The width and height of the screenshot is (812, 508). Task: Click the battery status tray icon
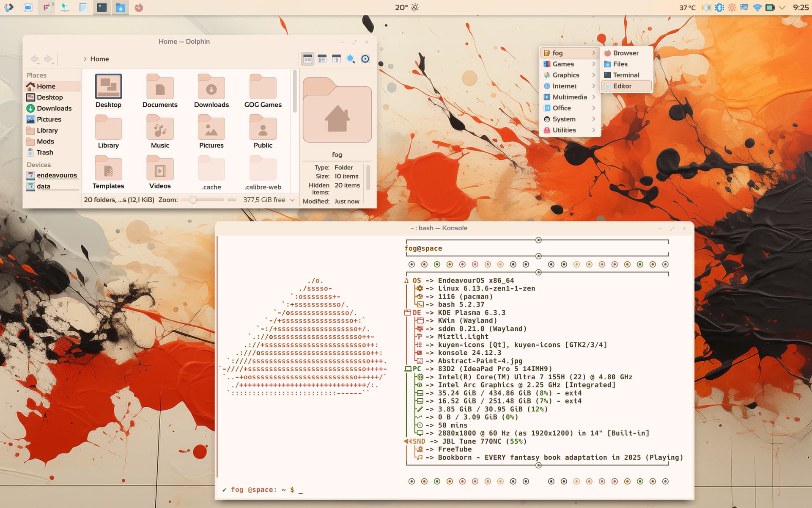pos(770,8)
